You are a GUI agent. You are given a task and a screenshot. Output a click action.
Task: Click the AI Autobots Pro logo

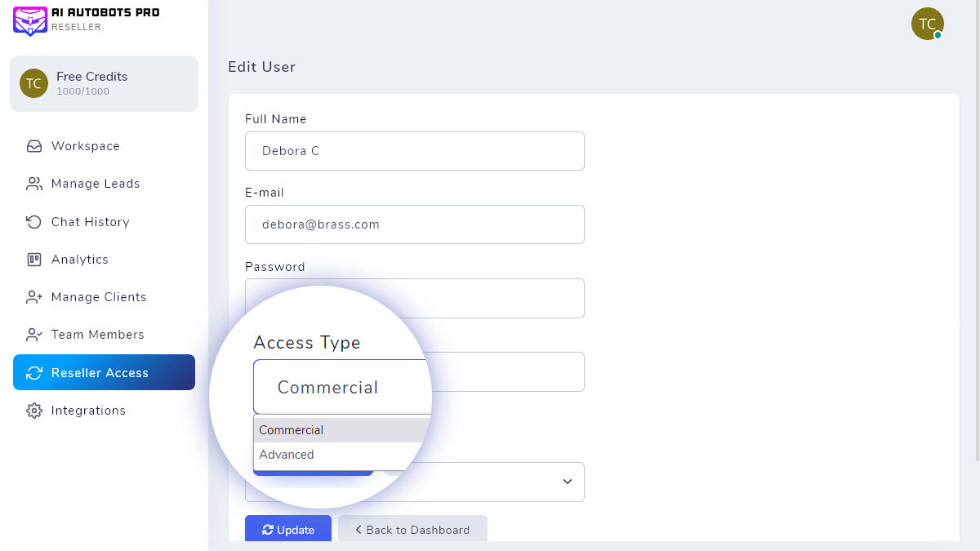(x=30, y=20)
